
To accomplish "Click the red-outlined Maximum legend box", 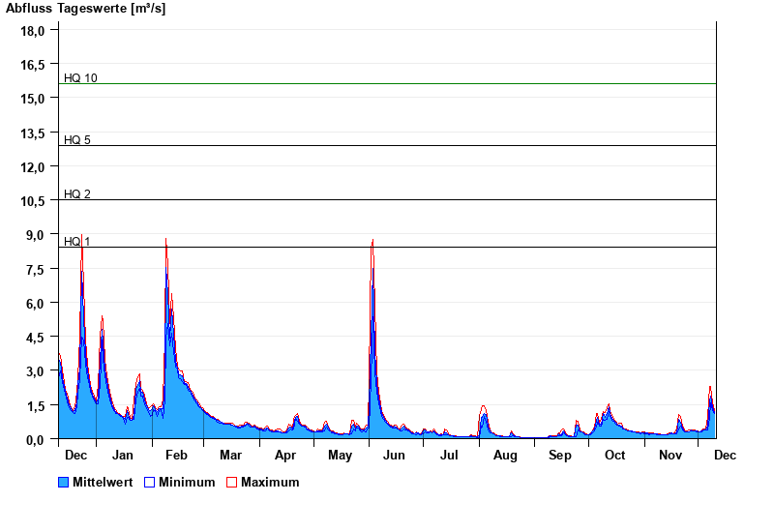I will [x=231, y=482].
